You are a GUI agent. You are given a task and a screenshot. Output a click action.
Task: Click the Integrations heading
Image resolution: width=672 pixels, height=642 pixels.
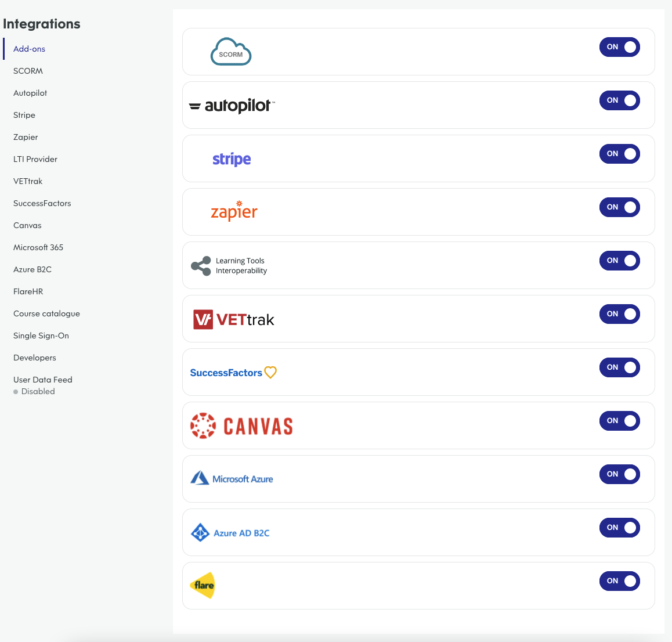[42, 24]
